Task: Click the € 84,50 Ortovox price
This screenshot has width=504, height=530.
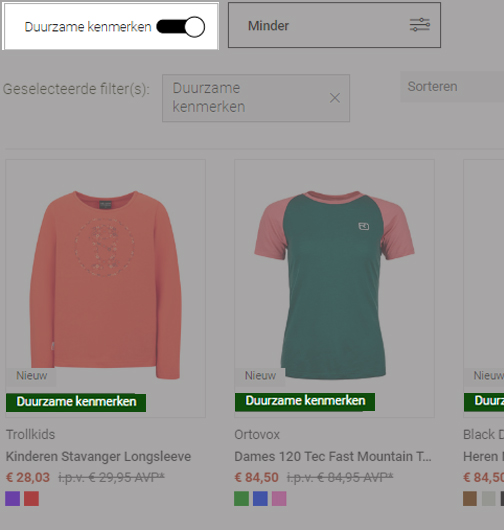Action: (257, 478)
